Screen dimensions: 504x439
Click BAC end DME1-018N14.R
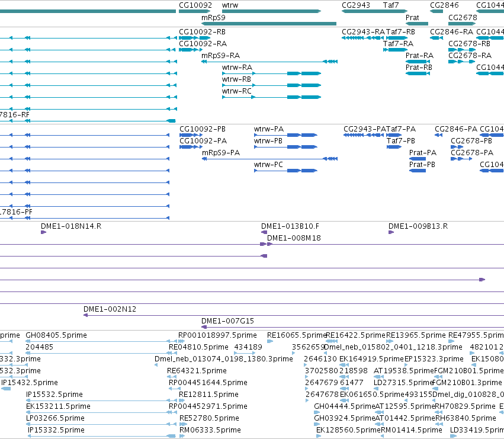tap(71, 226)
